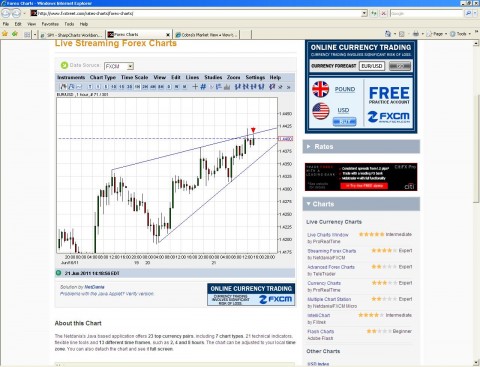480x367 pixels.
Task: Select the 1H timeframe button in chart toolbar
Action: [x=137, y=87]
